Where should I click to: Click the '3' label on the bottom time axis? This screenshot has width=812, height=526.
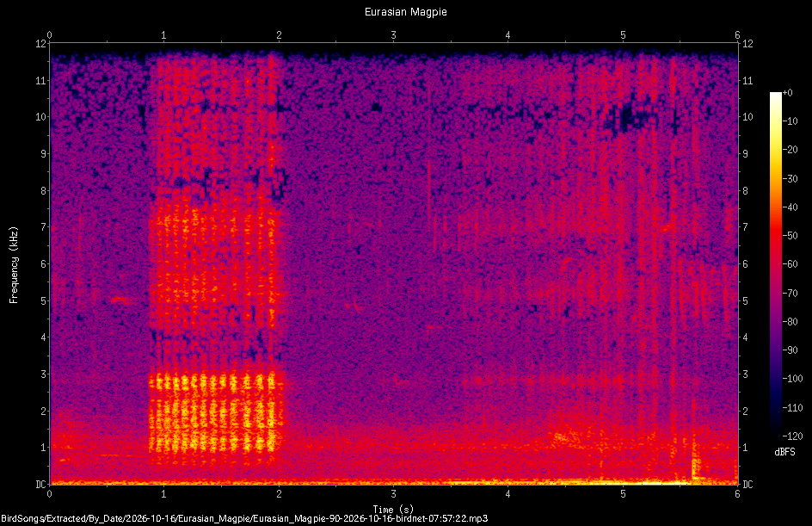click(394, 494)
